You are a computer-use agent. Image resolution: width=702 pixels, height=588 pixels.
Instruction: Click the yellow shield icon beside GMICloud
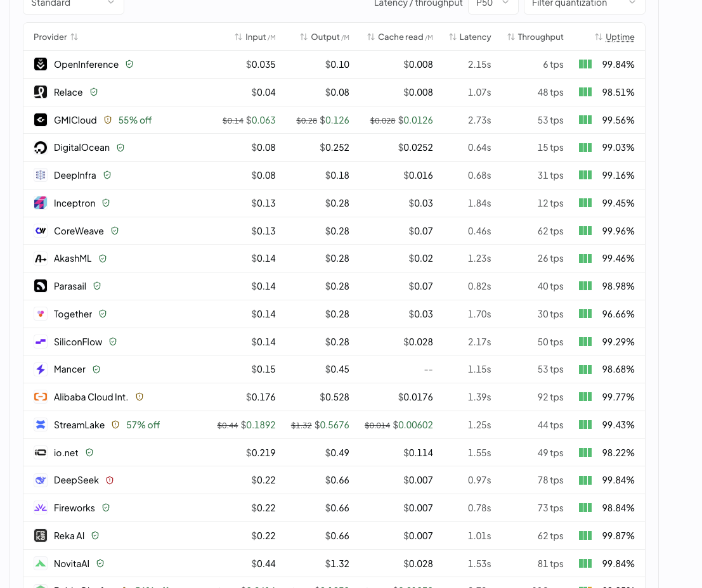[107, 120]
